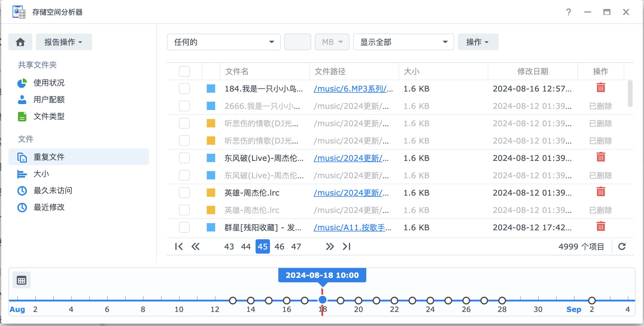644x326 pixels.
Task: Select the Aug 20 timeline report marker
Action: [359, 300]
